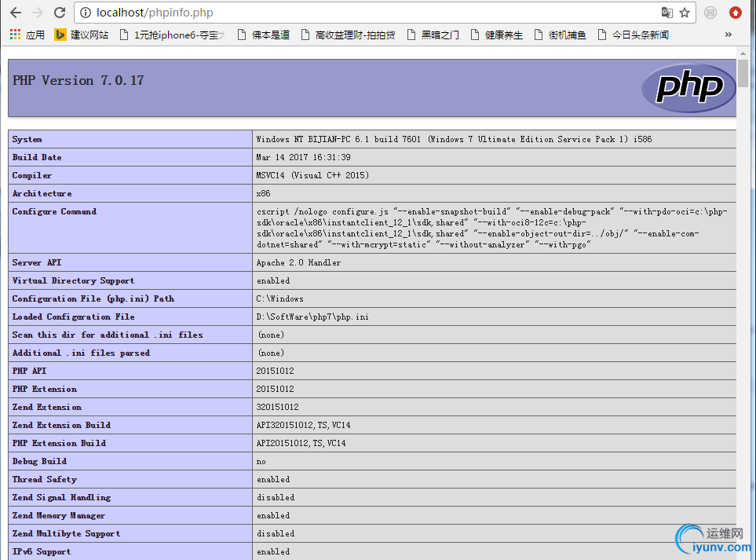Click the translate page icon

(x=667, y=13)
